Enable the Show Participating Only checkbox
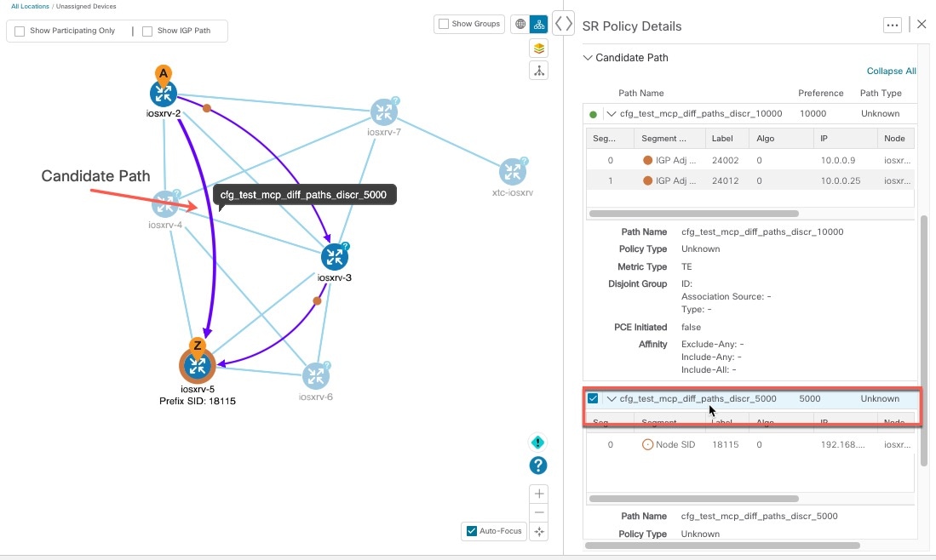The height and width of the screenshot is (560, 936). coord(19,31)
